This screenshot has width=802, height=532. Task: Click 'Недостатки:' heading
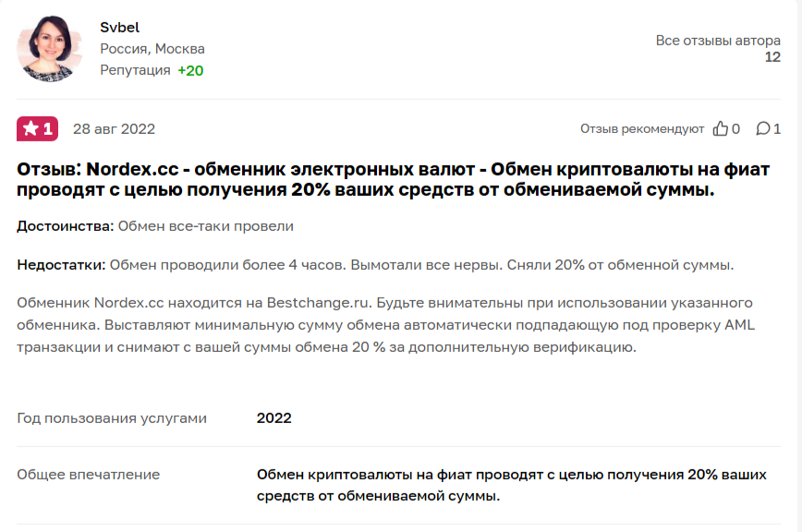coord(61,265)
